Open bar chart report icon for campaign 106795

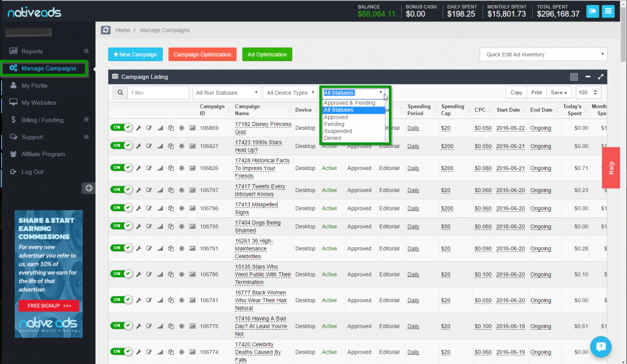(192, 226)
